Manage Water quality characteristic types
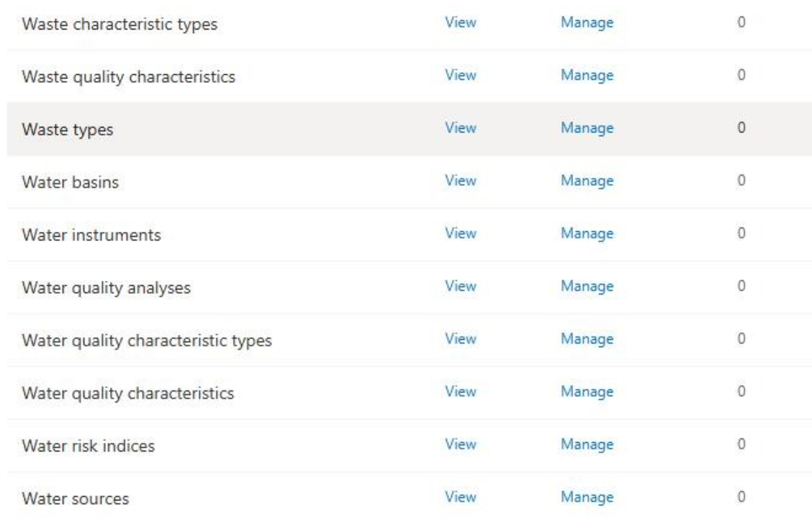This screenshot has height=517, width=812. tap(587, 338)
